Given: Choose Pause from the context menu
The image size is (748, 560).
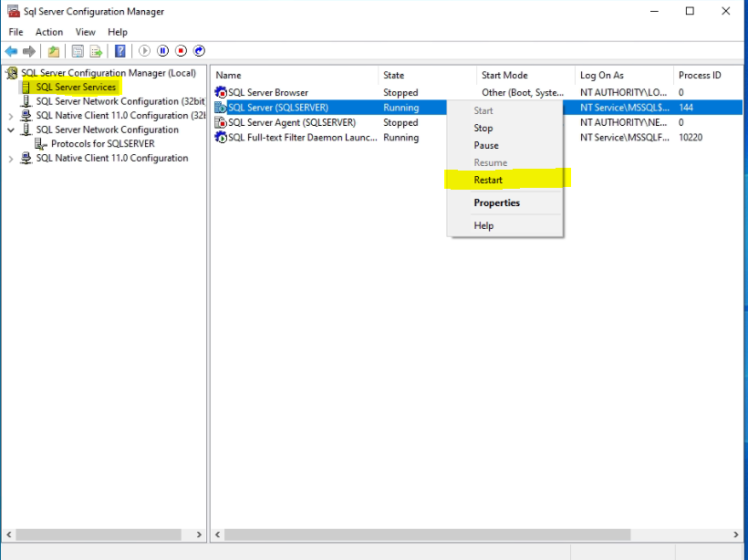Looking at the screenshot, I should click(504, 145).
